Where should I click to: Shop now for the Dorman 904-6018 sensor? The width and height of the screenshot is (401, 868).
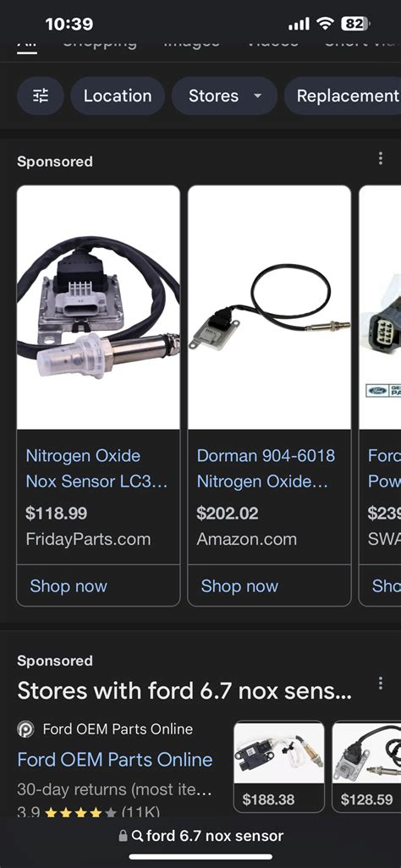(239, 586)
